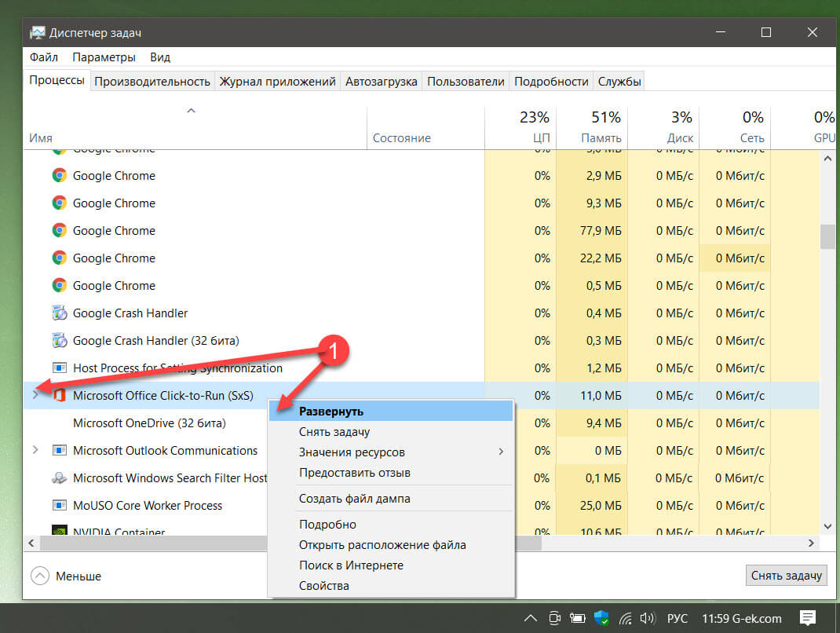Click the MoUSO Core Worker Process icon

click(x=59, y=506)
